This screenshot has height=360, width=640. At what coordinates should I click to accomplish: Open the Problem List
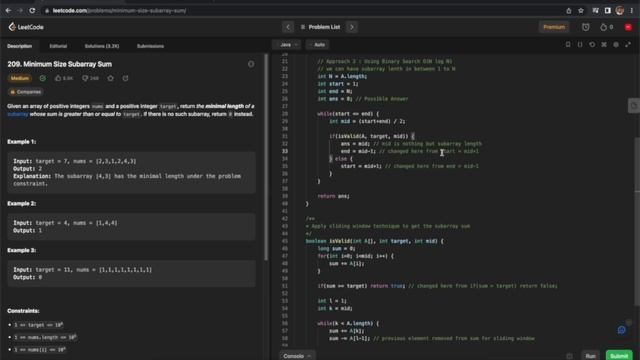(320, 27)
